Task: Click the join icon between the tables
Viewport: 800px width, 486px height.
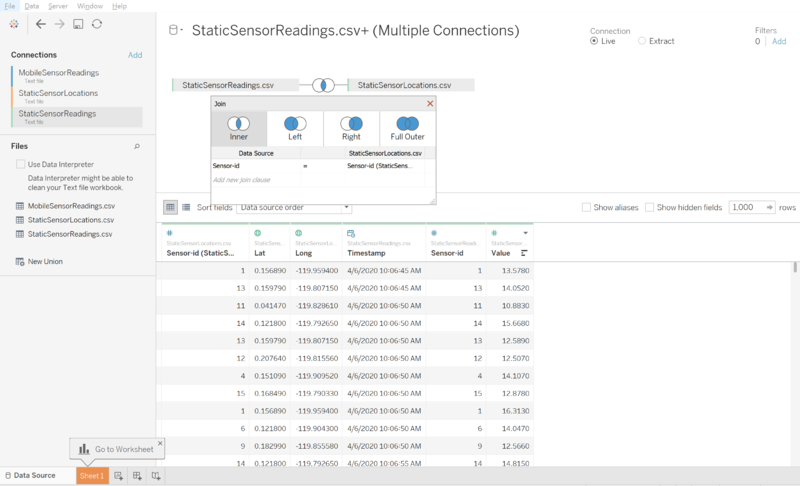Action: pos(323,86)
